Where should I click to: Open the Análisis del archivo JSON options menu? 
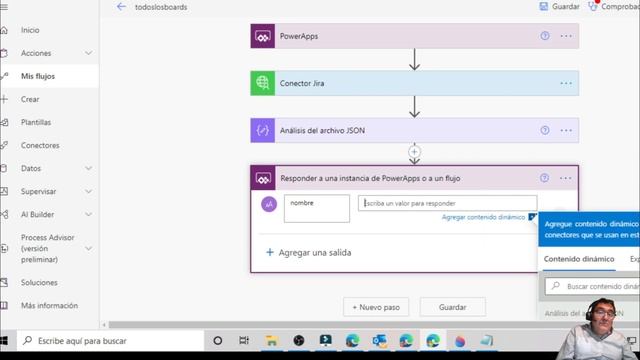tap(566, 131)
